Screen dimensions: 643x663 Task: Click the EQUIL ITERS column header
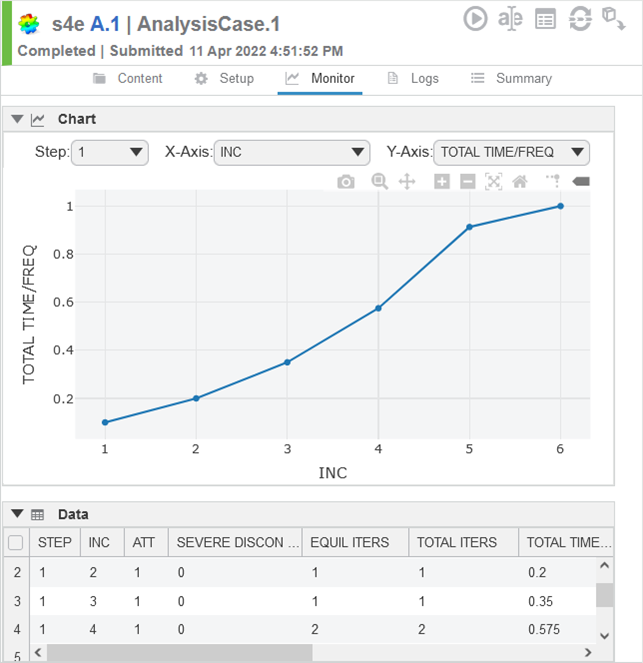350,543
